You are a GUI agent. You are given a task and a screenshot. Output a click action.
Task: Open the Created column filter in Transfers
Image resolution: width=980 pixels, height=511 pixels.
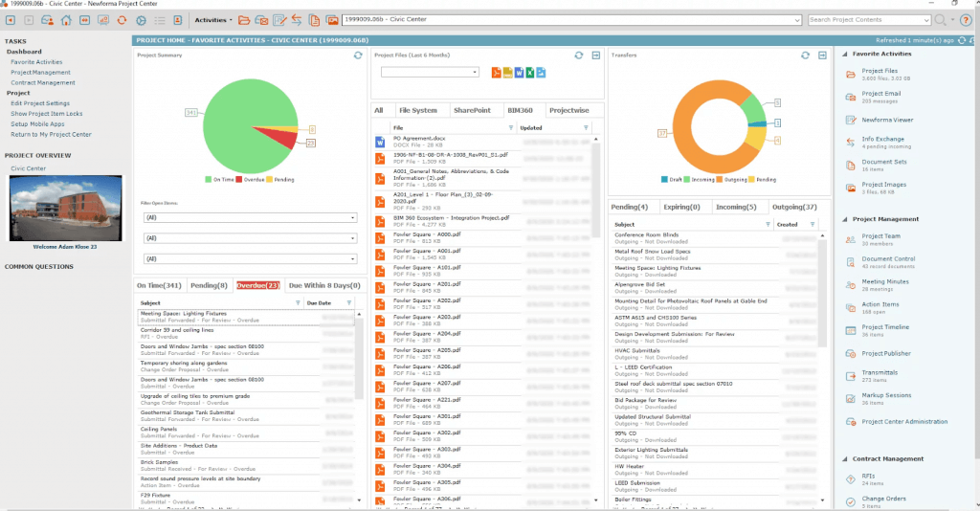tap(813, 225)
